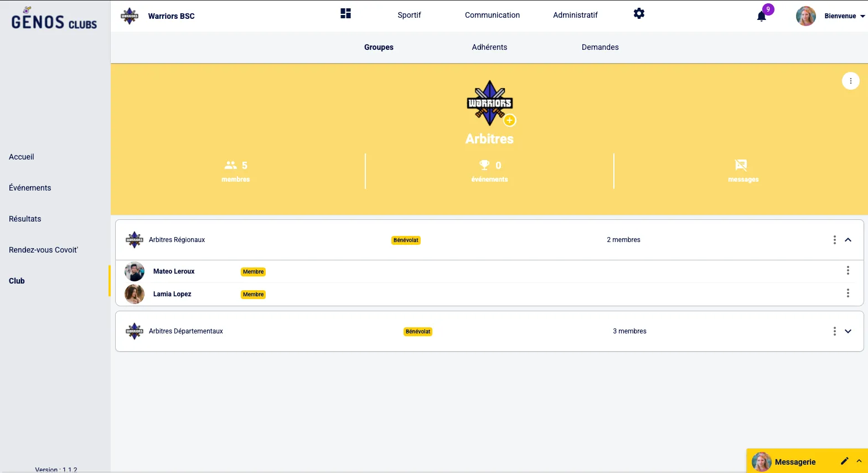Go to Événements in the sidebar
Screen dimensions: 868x473
[x=30, y=188]
